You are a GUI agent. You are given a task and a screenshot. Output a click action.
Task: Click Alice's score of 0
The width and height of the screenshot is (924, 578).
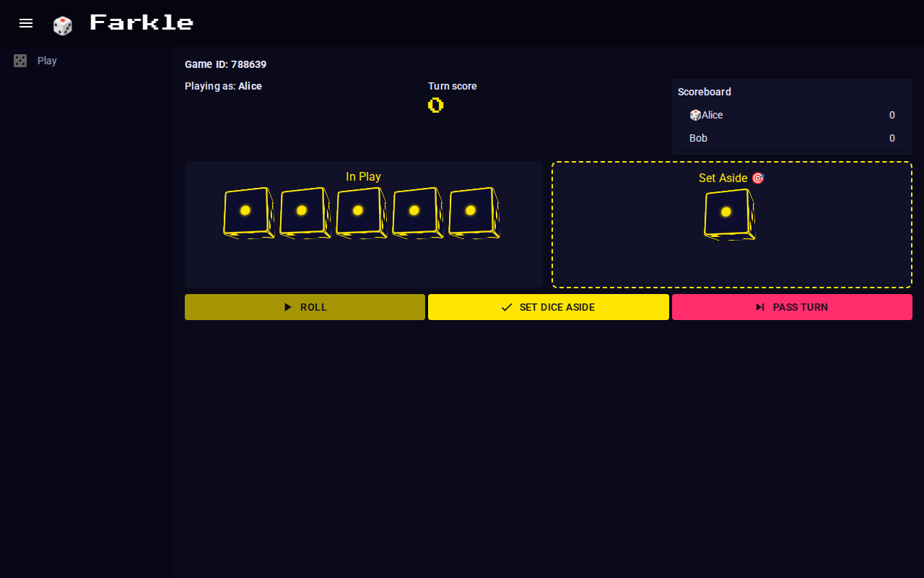[892, 115]
